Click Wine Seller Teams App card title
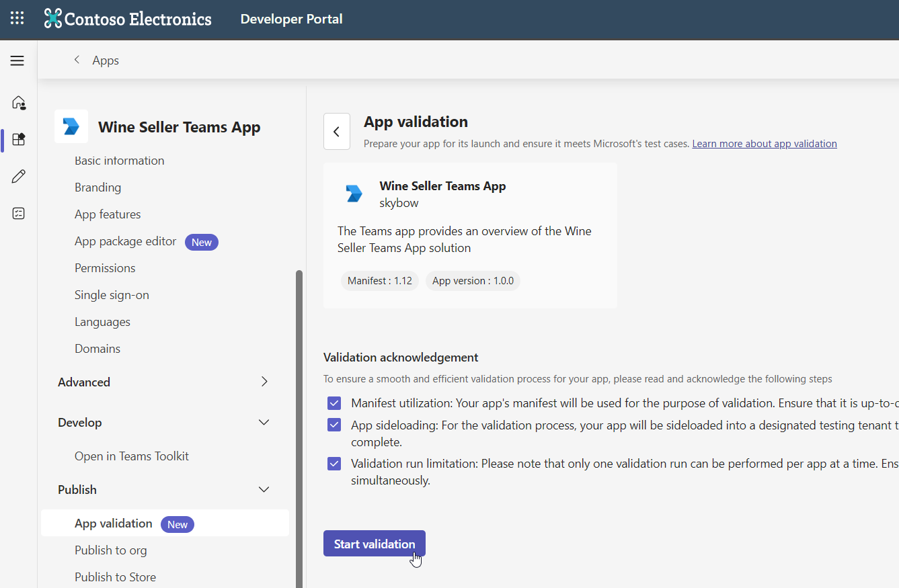This screenshot has width=899, height=588. [442, 186]
